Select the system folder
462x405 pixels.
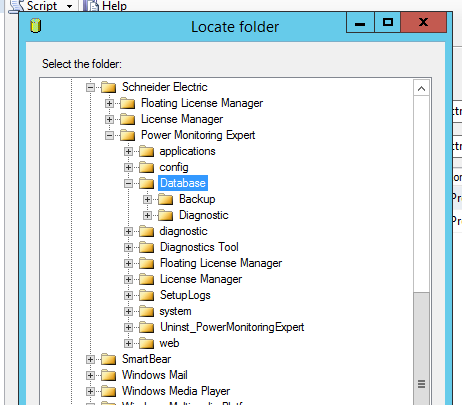tap(175, 311)
